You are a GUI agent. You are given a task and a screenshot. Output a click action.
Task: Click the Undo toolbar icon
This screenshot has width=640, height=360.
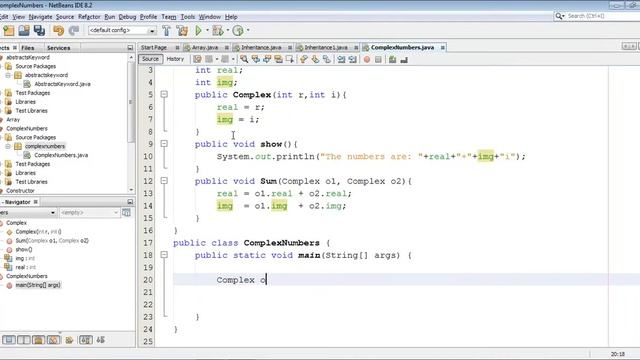[58, 31]
